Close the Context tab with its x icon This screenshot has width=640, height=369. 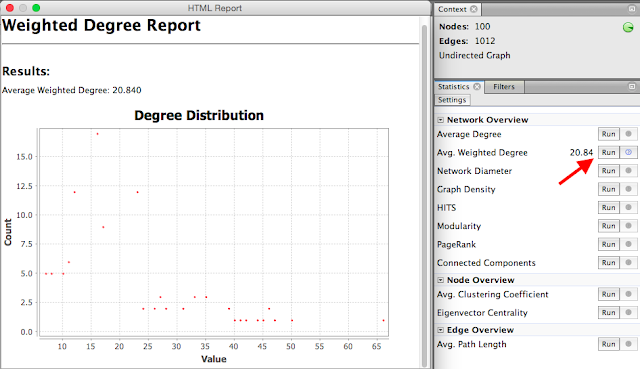coord(473,9)
